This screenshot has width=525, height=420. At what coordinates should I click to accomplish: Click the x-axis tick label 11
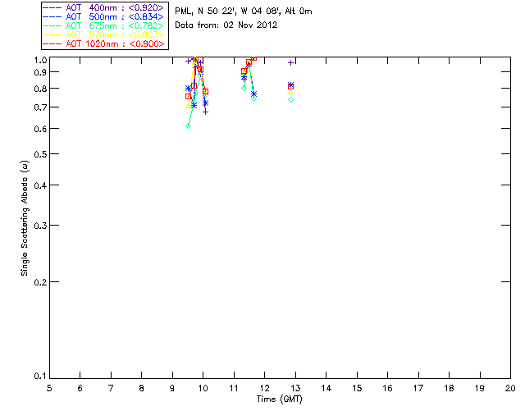[234, 388]
